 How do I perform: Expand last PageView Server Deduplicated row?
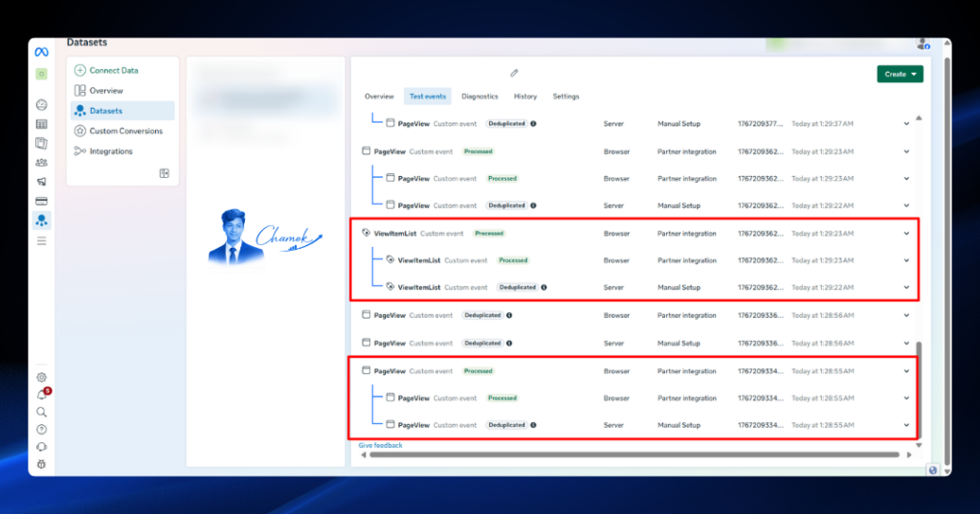[x=906, y=425]
